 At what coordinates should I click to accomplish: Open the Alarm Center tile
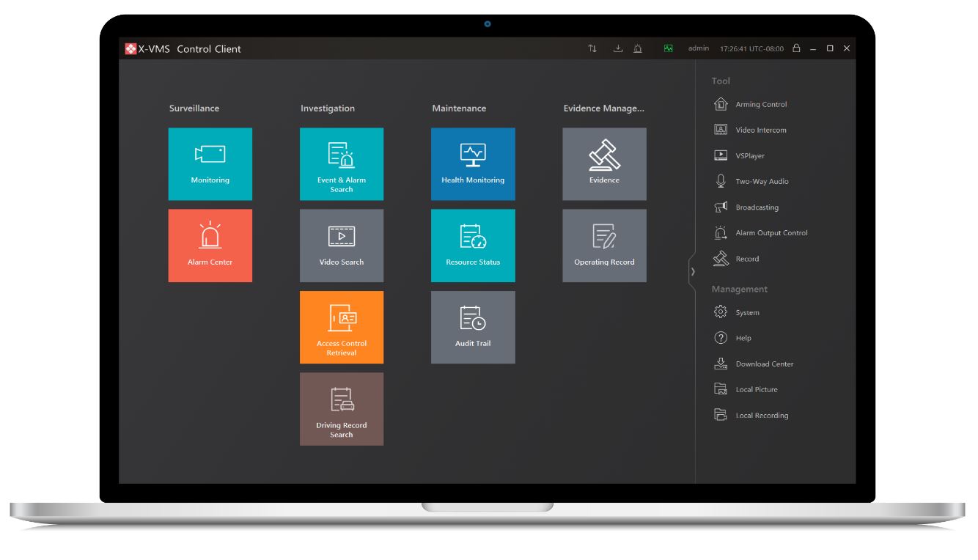click(210, 246)
